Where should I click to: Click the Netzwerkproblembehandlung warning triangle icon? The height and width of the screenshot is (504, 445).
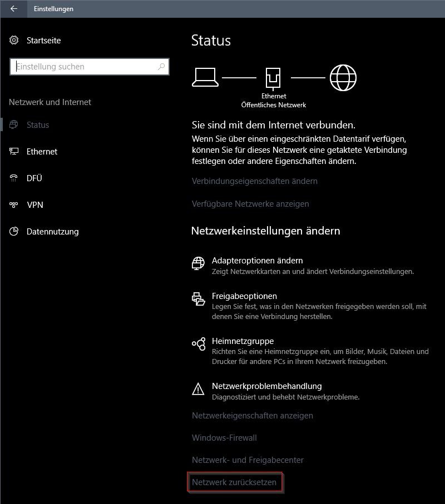point(198,389)
